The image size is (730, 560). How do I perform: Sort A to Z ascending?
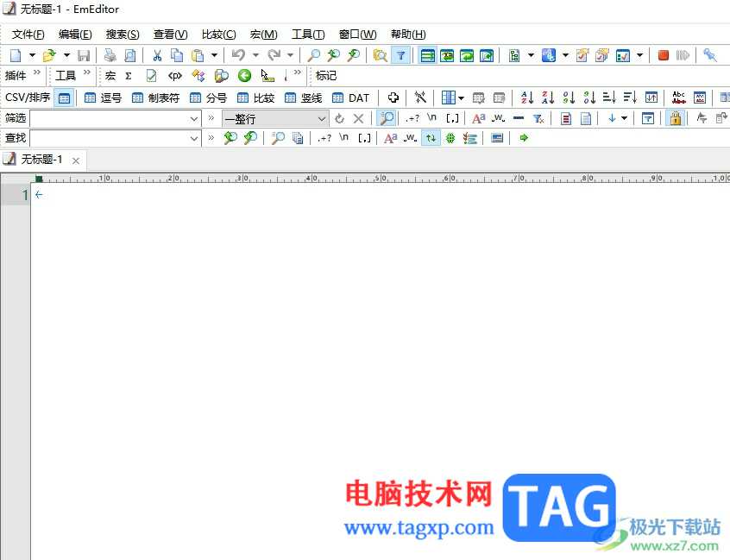527,98
